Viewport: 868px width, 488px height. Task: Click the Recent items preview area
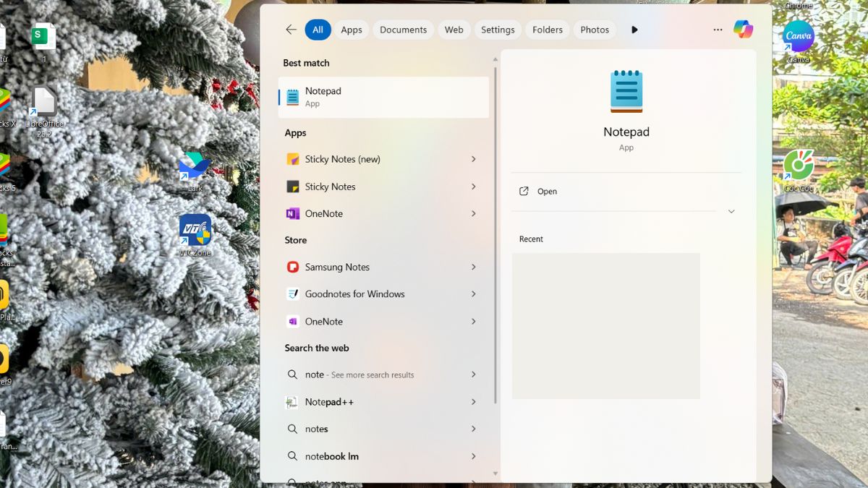click(x=606, y=326)
